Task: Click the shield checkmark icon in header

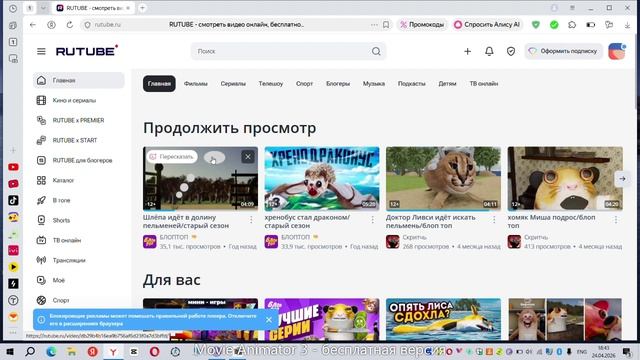Action: (x=511, y=51)
